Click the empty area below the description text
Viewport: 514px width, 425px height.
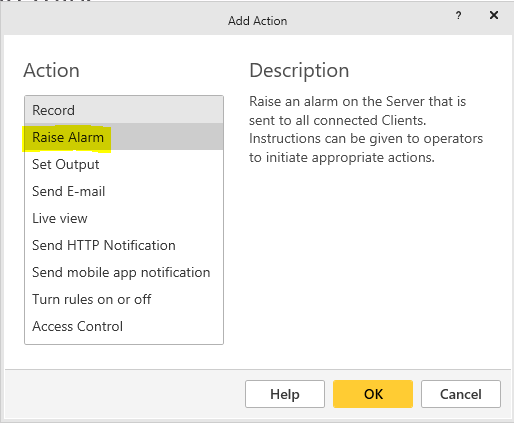tap(367, 260)
